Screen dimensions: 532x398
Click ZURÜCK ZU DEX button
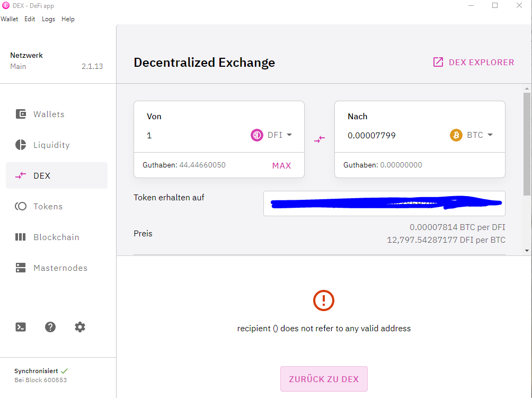click(324, 379)
